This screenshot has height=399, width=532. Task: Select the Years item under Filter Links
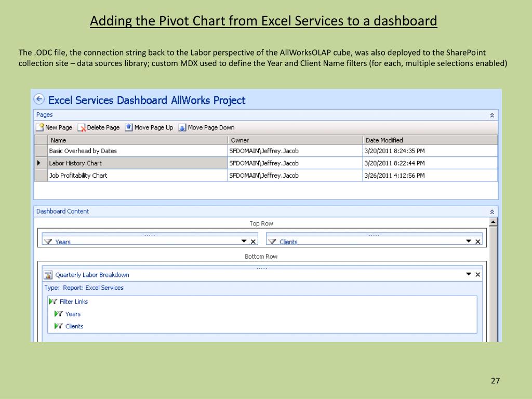tap(73, 314)
